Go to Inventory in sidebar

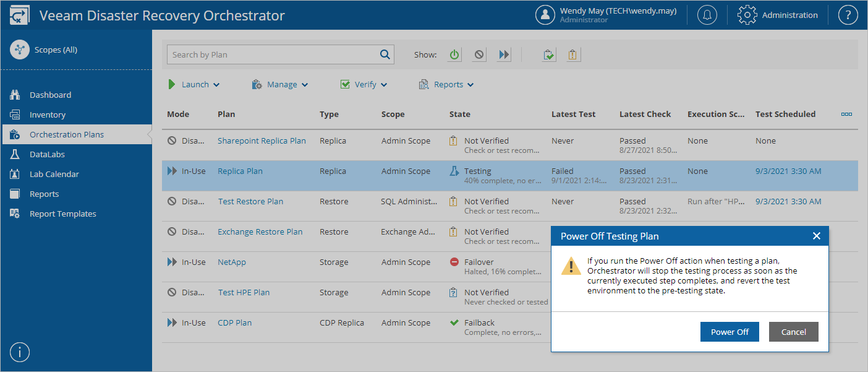point(48,115)
